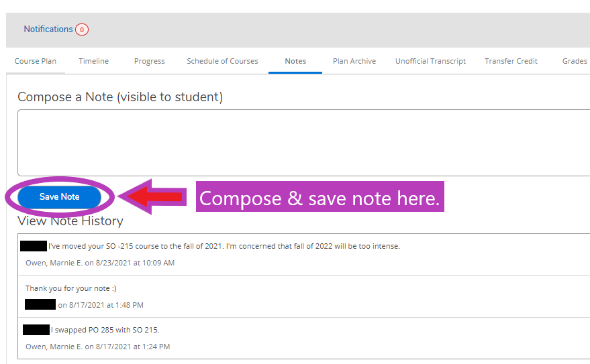Switch to the Course Plan tab
The height and width of the screenshot is (364, 590).
(36, 61)
